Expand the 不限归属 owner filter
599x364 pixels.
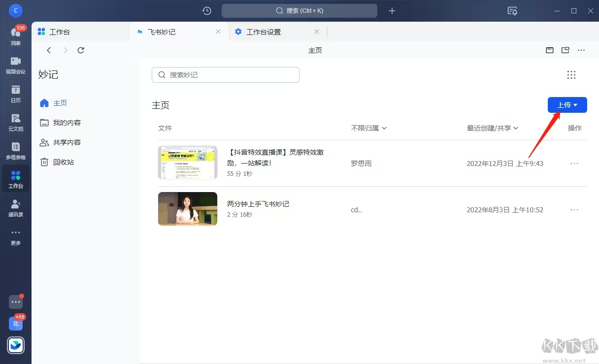pyautogui.click(x=369, y=128)
